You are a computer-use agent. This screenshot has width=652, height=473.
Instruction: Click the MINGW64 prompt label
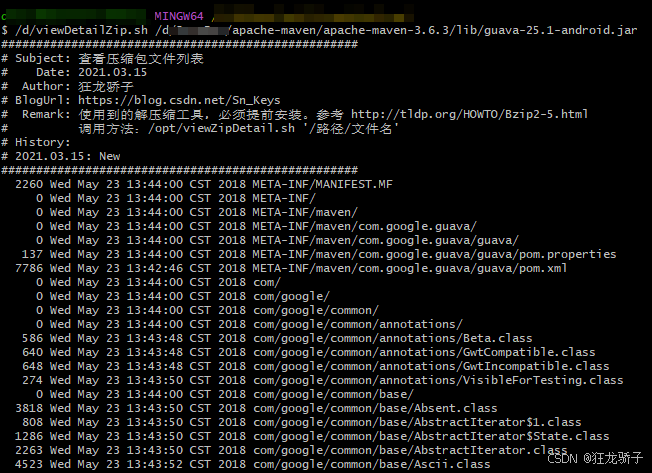tap(179, 16)
